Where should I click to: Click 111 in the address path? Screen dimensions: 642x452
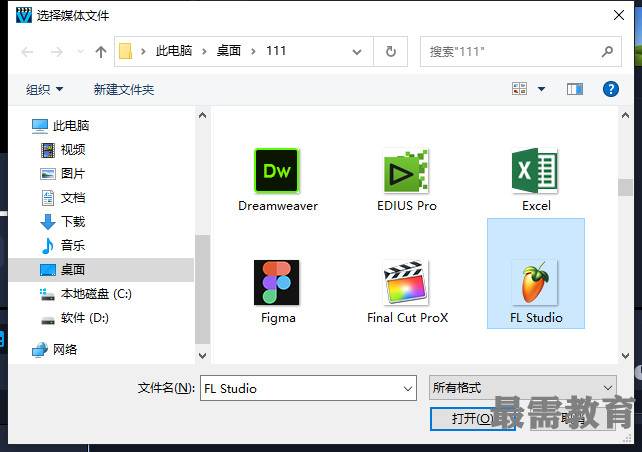[276, 51]
